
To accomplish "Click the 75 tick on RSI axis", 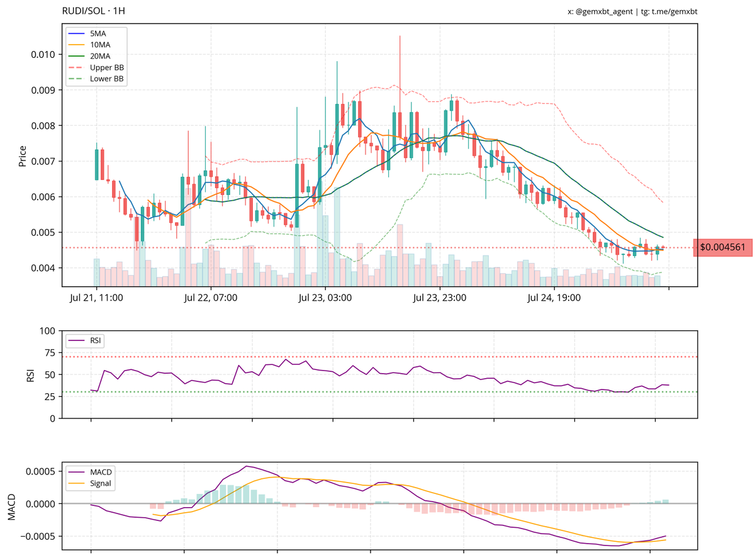I will 50,353.
